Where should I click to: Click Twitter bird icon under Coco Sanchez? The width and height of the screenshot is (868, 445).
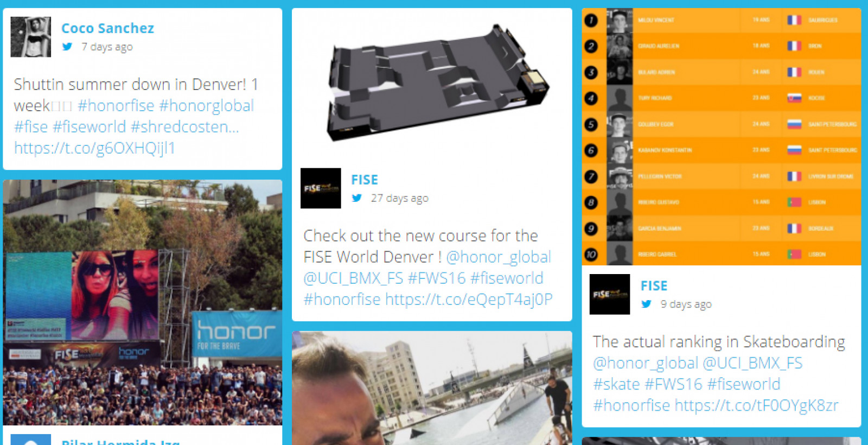(x=67, y=47)
